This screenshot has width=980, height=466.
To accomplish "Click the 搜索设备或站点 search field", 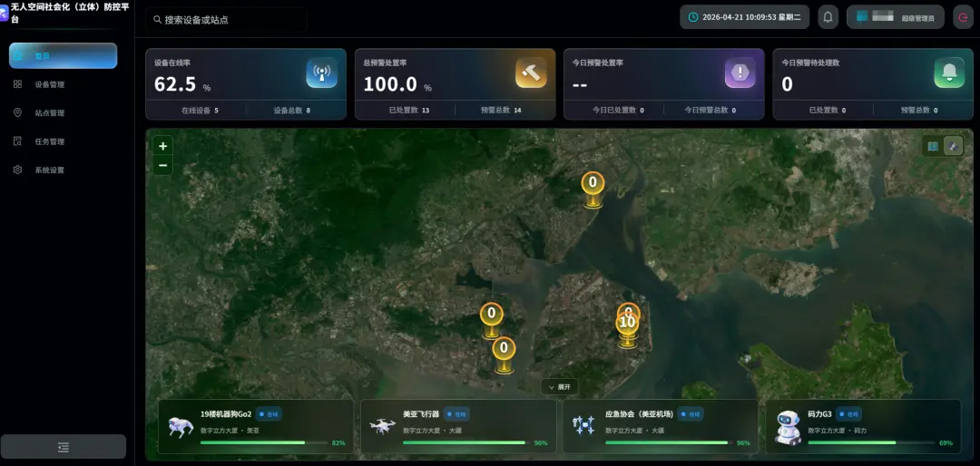I will [227, 19].
